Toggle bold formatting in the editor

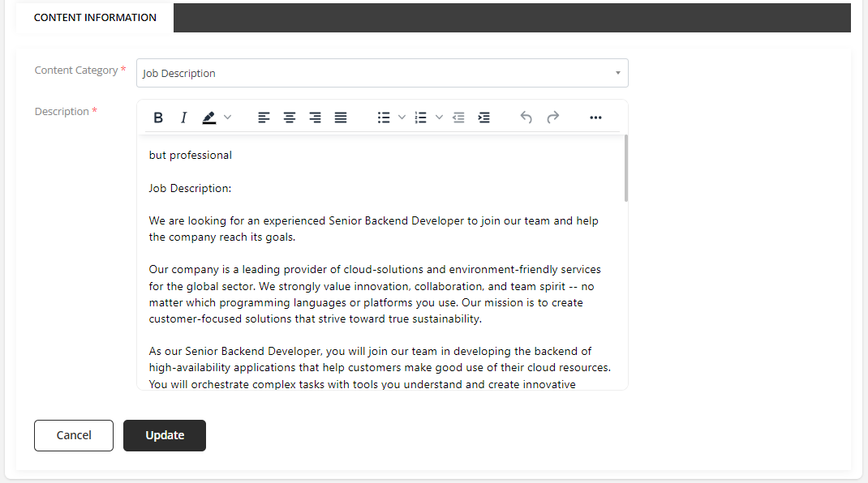click(x=158, y=118)
